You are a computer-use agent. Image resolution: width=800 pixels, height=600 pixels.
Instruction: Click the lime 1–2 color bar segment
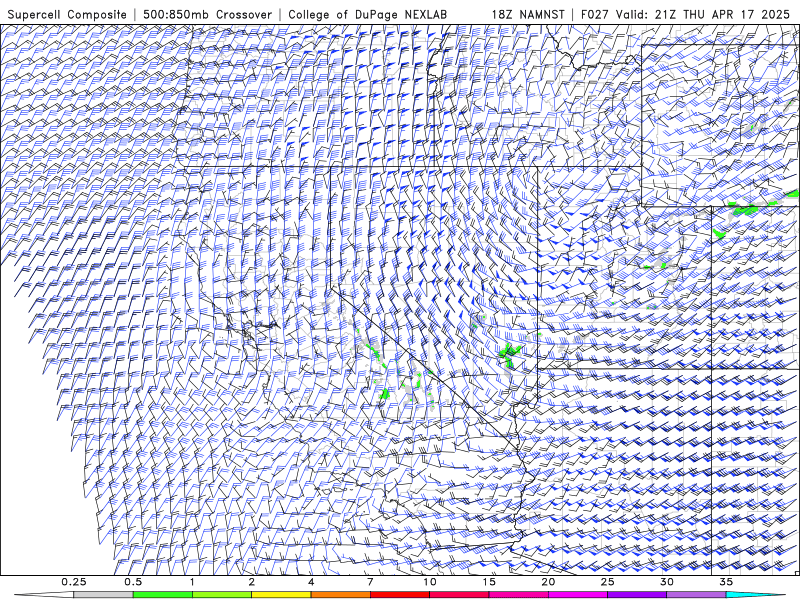tap(222, 595)
